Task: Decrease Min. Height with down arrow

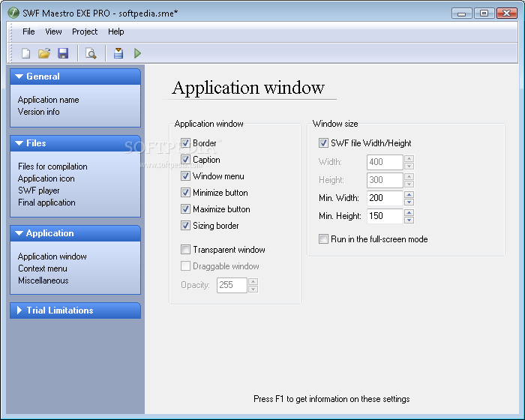Action: point(409,220)
